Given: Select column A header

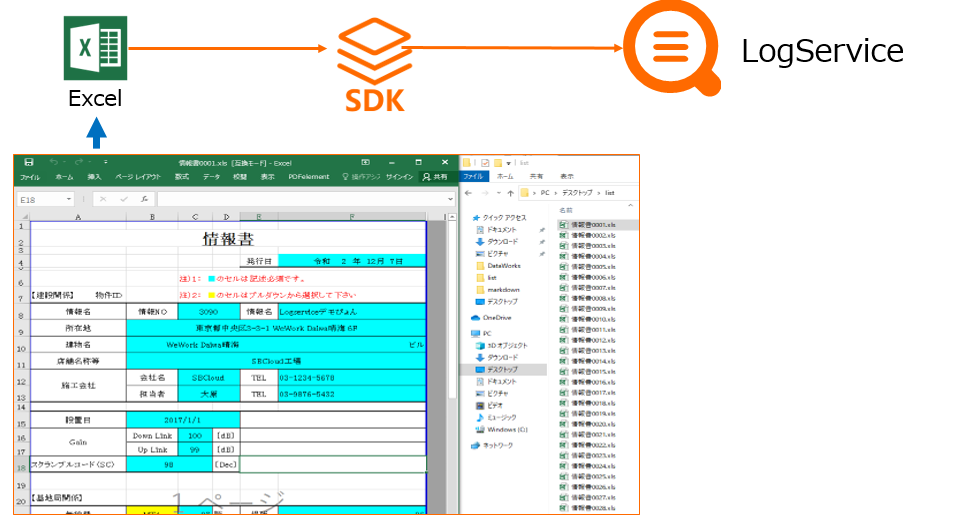Looking at the screenshot, I should tap(78, 217).
